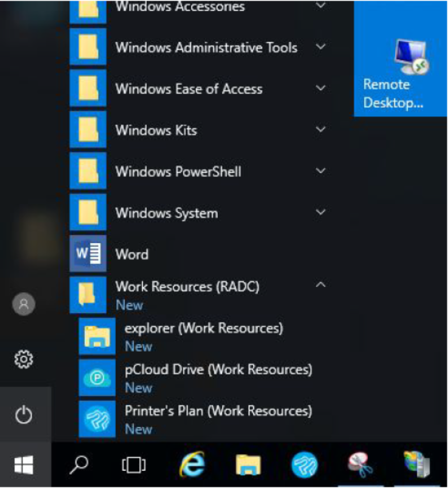Open Snipping Tool from the taskbar
This screenshot has width=448, height=488.
(x=360, y=465)
